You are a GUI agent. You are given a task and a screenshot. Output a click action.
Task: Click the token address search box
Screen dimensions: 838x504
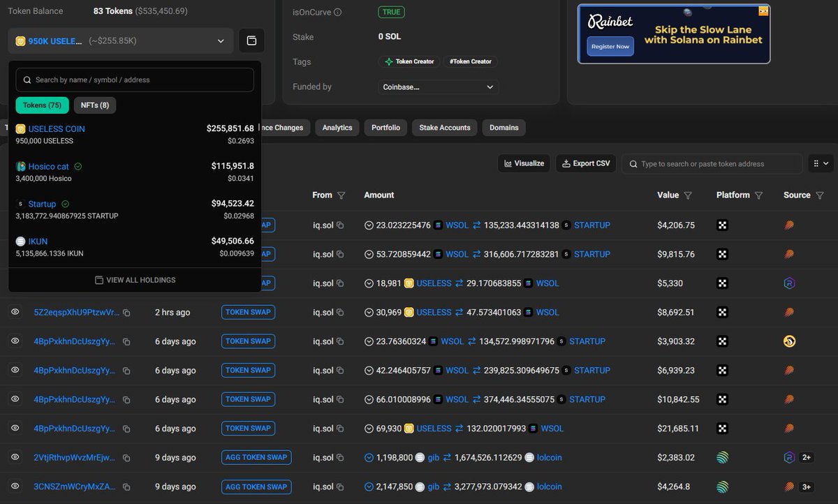[x=712, y=164]
